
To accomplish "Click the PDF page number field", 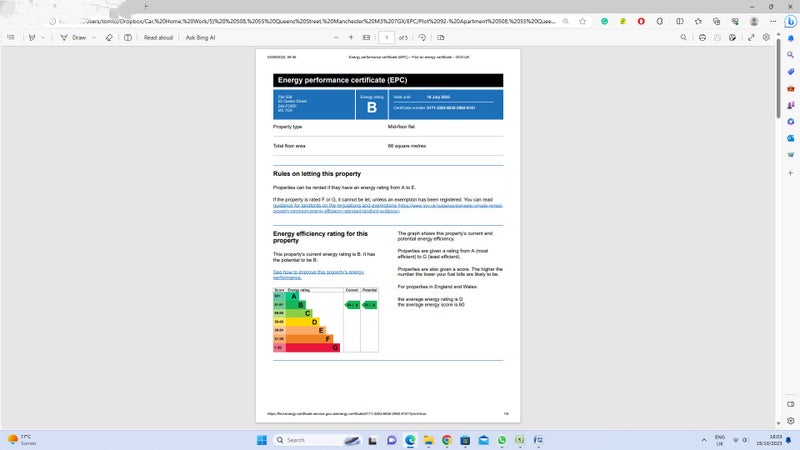I will tap(387, 37).
